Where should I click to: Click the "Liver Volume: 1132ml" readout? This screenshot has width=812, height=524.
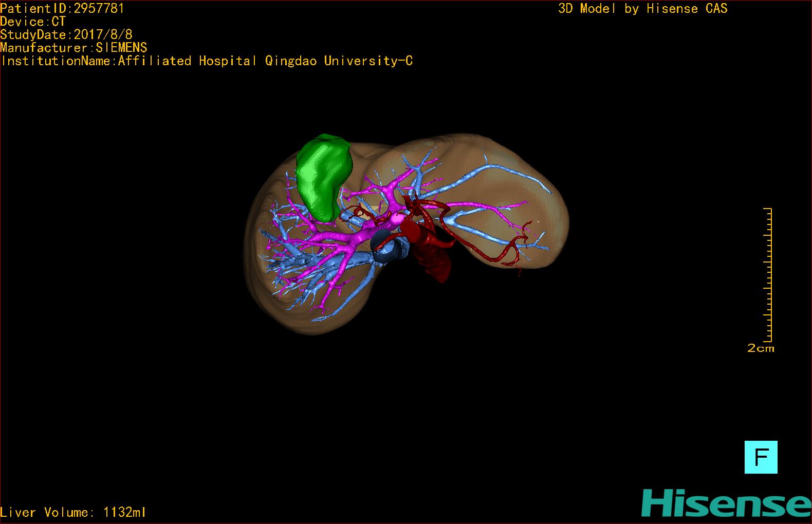tap(73, 512)
